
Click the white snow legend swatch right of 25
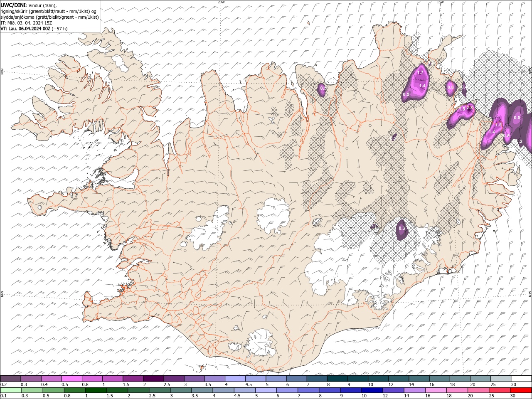pos(521,379)
